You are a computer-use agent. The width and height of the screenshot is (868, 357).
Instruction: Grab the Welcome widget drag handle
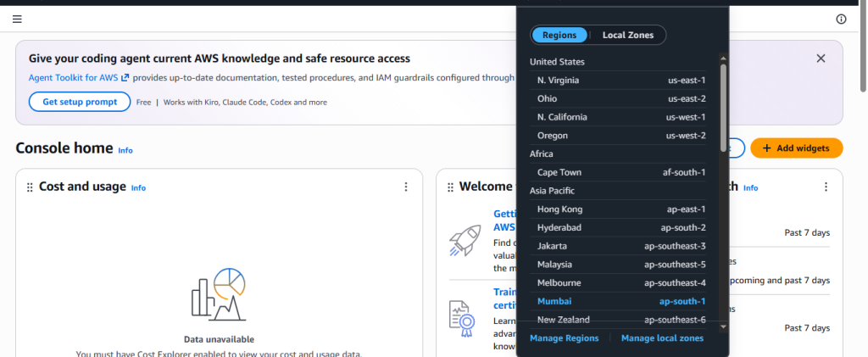point(451,187)
